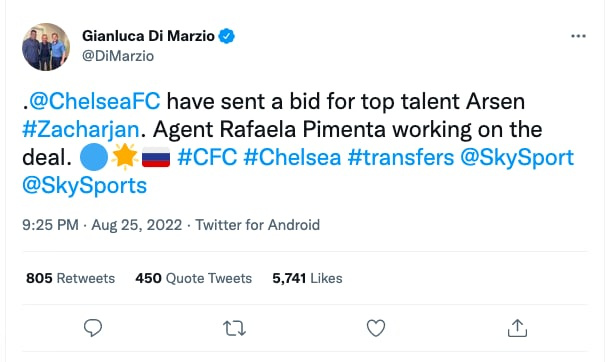This screenshot has width=616, height=362.
Task: Click the #Chelsea hashtag
Action: 292,158
